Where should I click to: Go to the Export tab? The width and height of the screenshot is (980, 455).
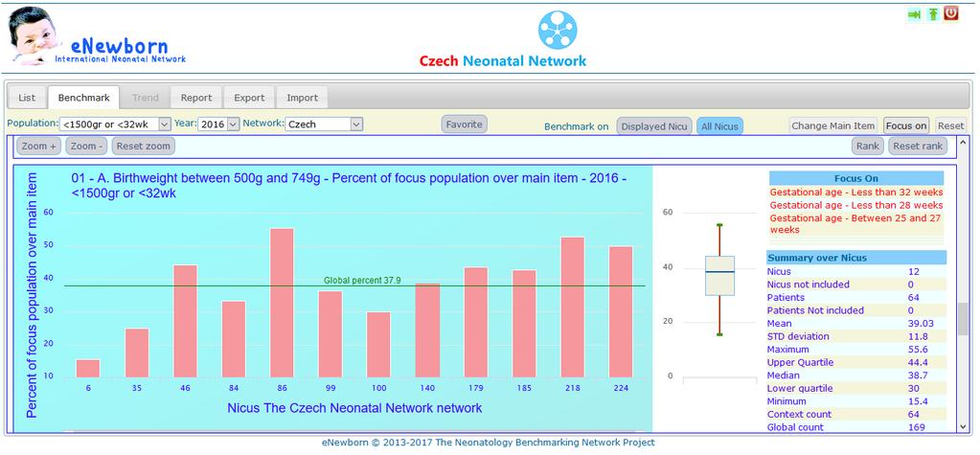[249, 98]
